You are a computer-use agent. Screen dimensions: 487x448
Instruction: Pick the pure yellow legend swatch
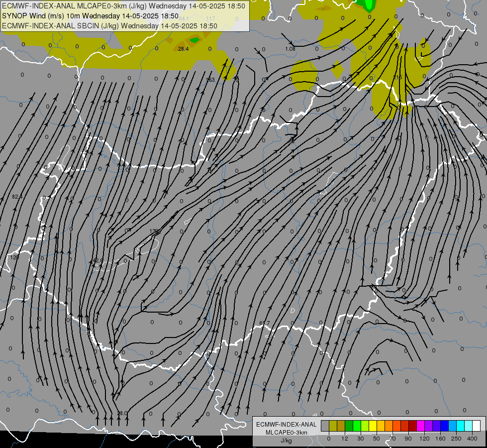point(373,426)
